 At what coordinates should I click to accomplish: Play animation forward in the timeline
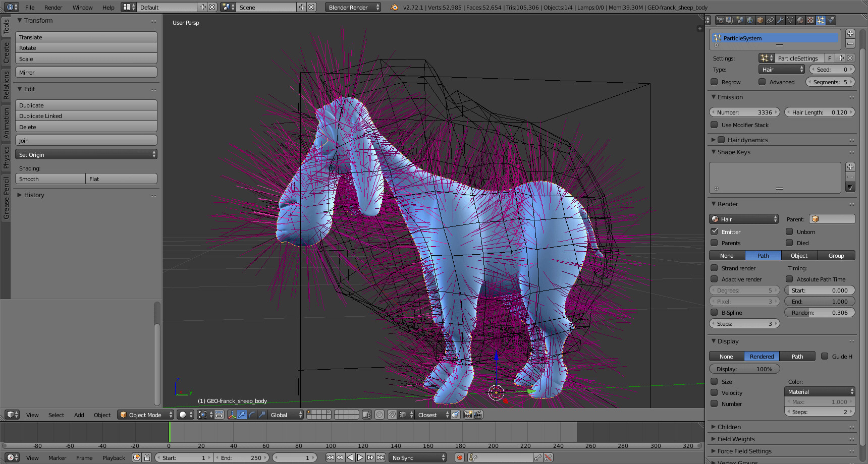(x=360, y=457)
